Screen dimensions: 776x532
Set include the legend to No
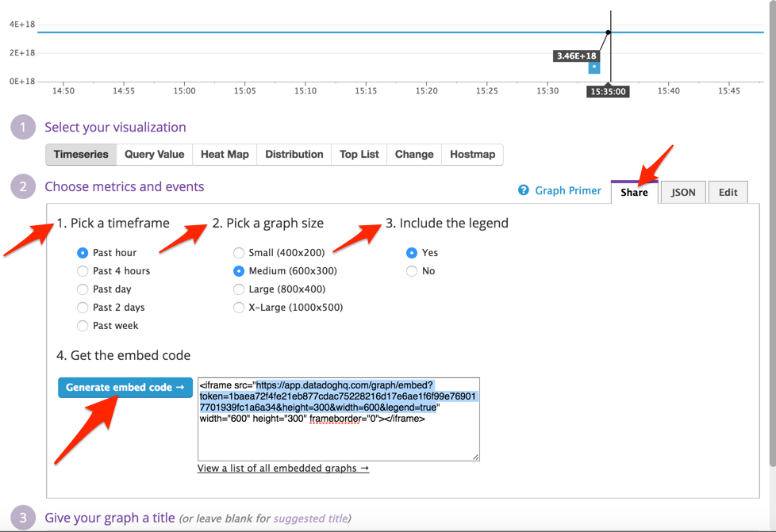411,271
